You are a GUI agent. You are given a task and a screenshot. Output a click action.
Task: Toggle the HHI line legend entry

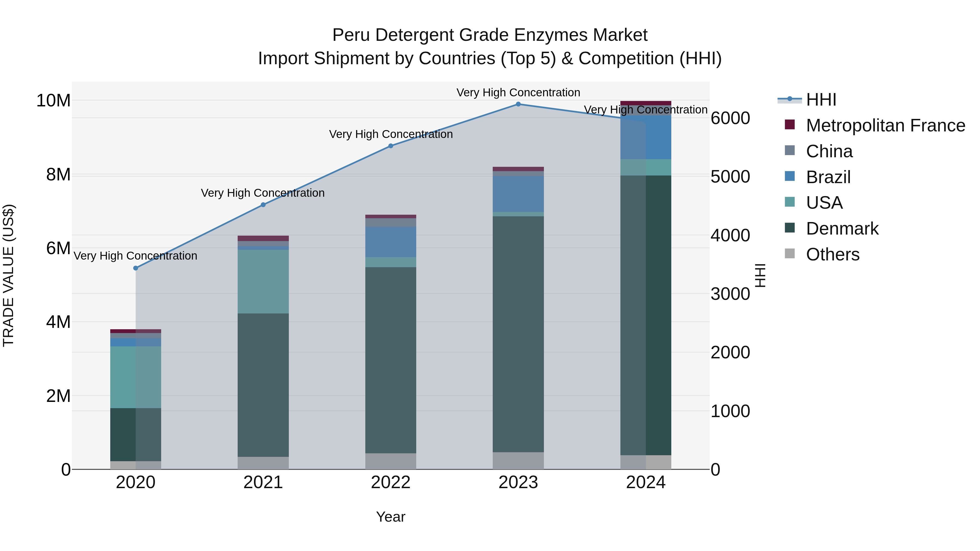click(x=807, y=100)
